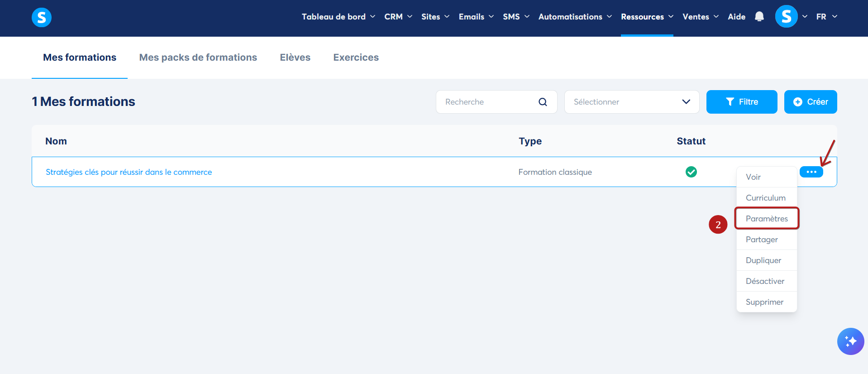Expand the profile chevron next to avatar
868x374 pixels.
[805, 17]
